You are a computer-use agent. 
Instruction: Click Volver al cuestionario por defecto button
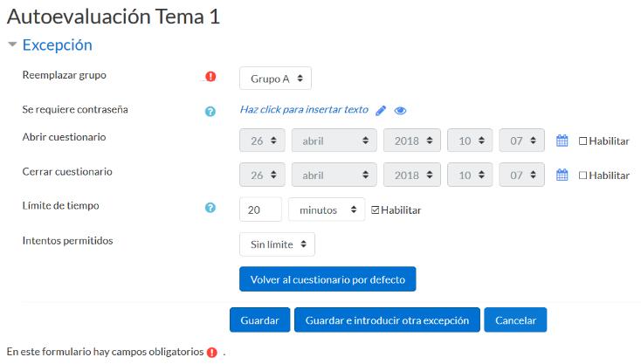tap(327, 279)
